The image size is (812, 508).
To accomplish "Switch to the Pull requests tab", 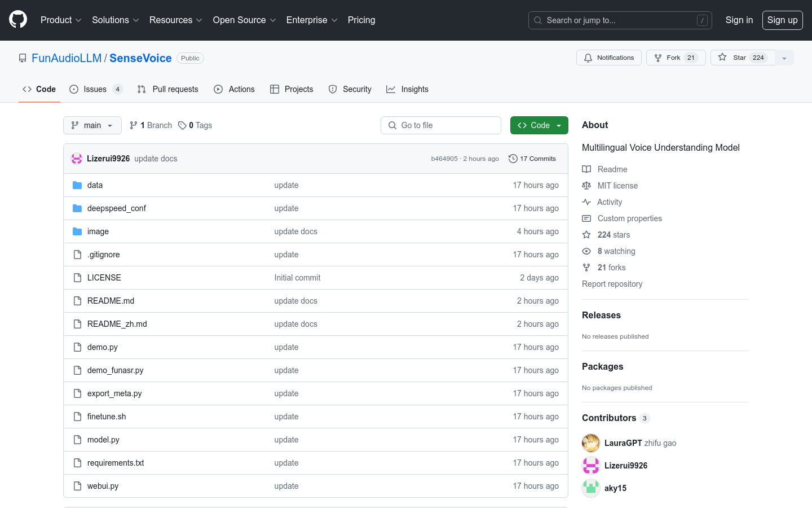I will point(168,89).
